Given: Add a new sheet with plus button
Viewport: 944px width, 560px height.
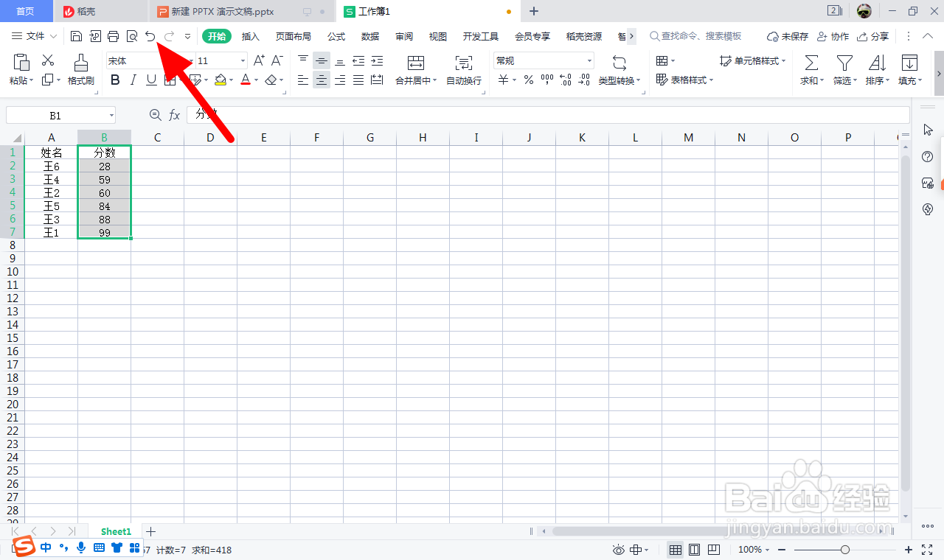Looking at the screenshot, I should coord(151,531).
